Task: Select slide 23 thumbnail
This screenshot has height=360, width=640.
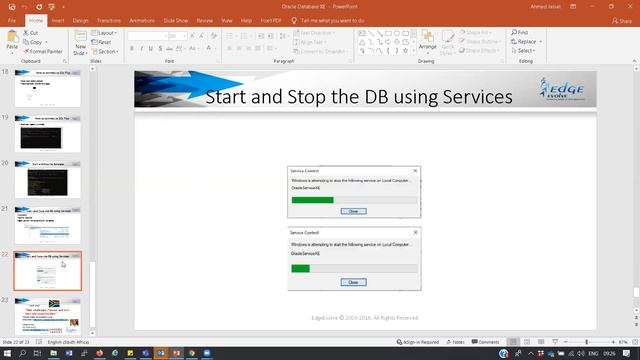Action: pyautogui.click(x=48, y=317)
